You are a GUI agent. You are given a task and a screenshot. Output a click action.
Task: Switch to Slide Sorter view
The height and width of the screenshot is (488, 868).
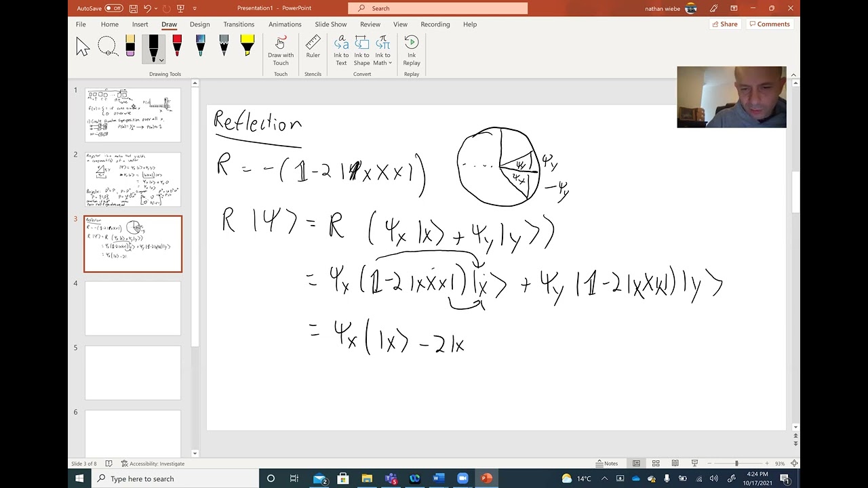click(656, 464)
